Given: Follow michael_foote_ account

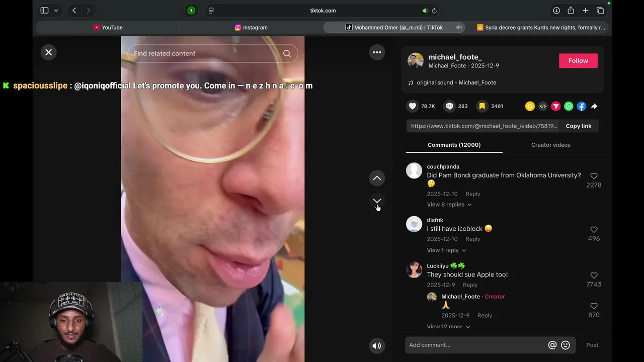Looking at the screenshot, I should click(578, 61).
